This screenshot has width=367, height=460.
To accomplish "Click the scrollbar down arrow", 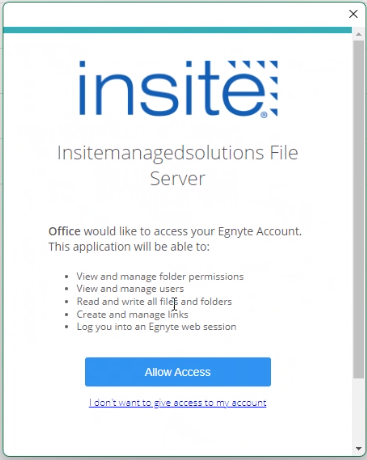I will 359,448.
